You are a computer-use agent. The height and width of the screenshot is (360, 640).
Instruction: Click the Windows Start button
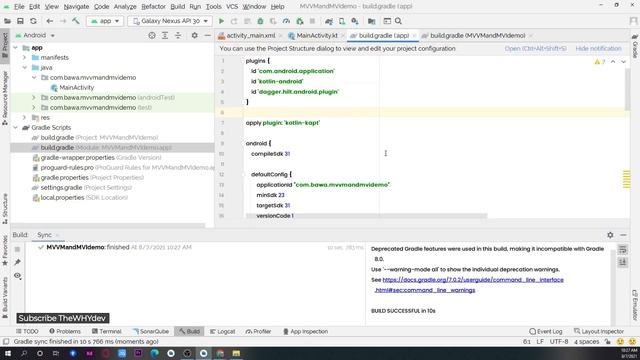coord(8,353)
